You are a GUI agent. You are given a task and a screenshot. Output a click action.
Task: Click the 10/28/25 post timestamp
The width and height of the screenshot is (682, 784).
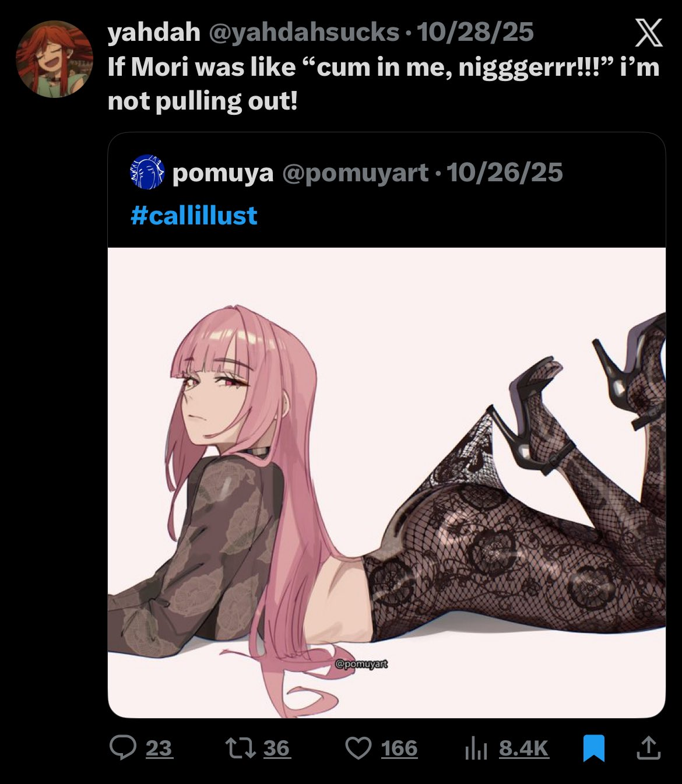coord(475,32)
